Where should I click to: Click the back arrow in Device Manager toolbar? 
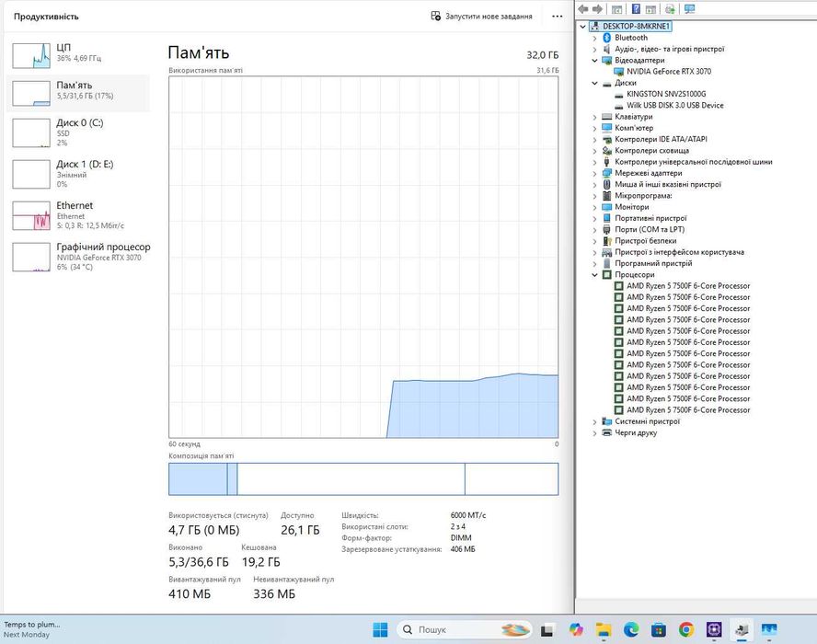[583, 9]
